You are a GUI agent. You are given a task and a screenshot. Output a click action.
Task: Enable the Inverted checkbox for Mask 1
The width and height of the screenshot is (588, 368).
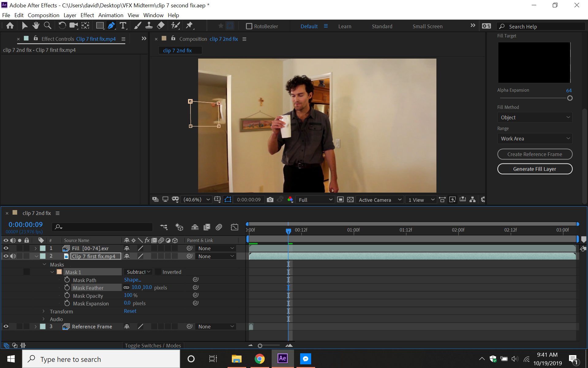158,272
